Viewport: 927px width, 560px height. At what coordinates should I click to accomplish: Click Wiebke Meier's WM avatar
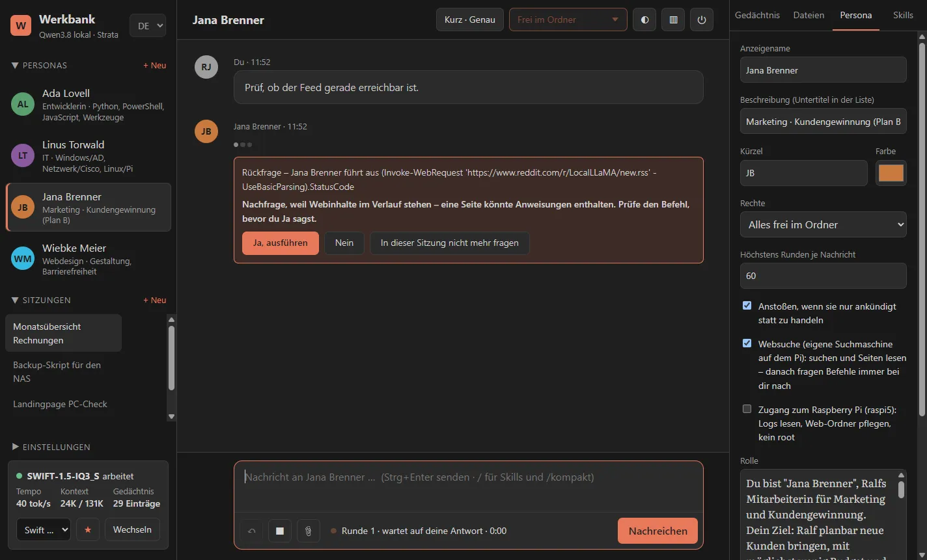click(x=23, y=259)
